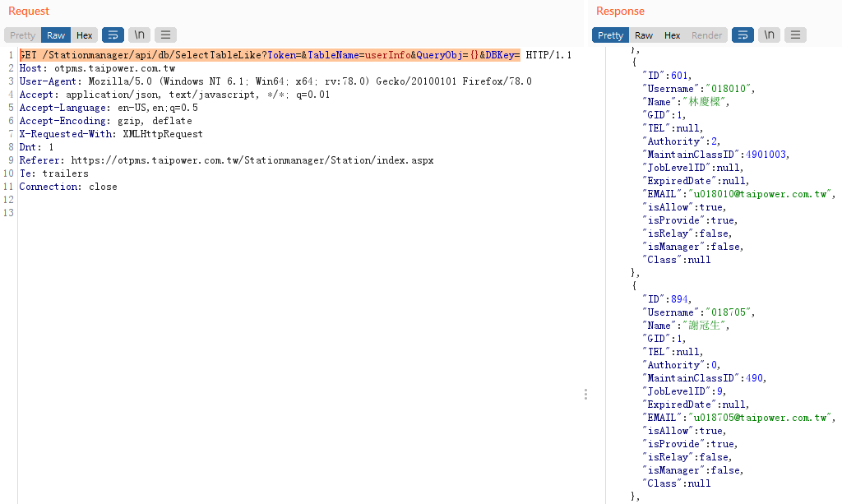Click the Te: trailers header line
Viewport: 842px width, 504px height.
(x=53, y=173)
